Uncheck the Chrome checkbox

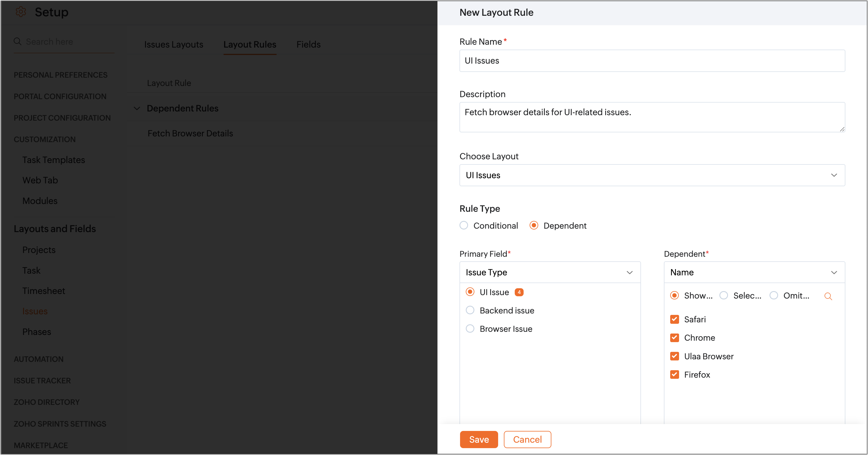[674, 338]
